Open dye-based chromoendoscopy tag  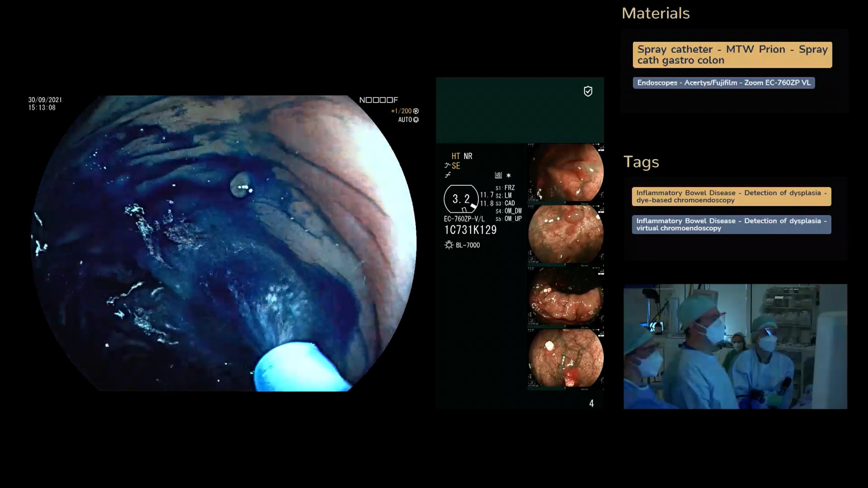click(x=731, y=196)
